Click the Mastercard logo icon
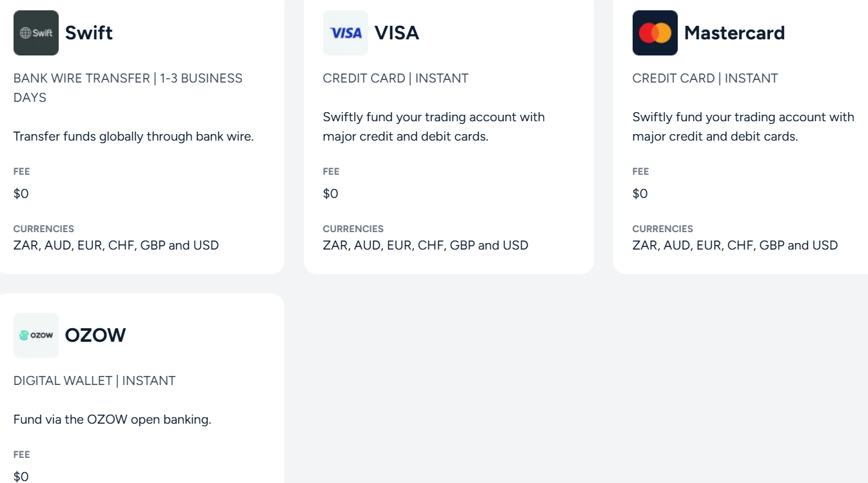Image resolution: width=868 pixels, height=483 pixels. (x=655, y=33)
